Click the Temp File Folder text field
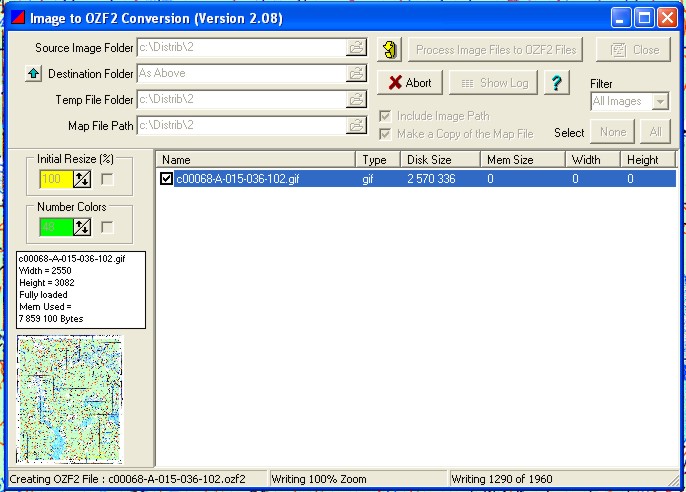686x492 pixels. point(242,99)
